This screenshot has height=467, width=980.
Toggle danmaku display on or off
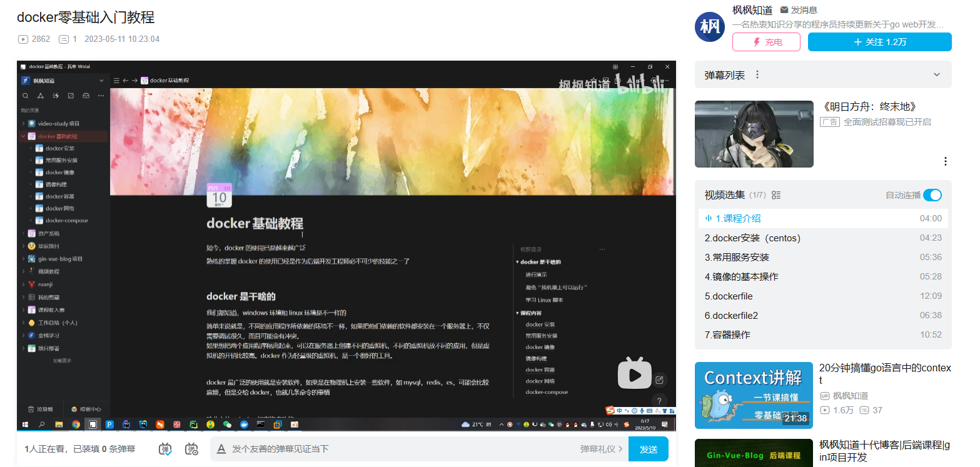tap(165, 449)
